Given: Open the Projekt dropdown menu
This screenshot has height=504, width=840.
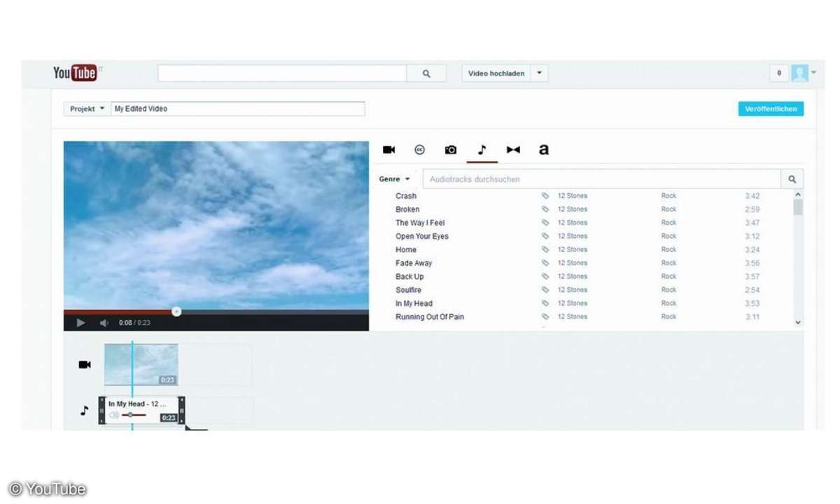Looking at the screenshot, I should coord(87,109).
